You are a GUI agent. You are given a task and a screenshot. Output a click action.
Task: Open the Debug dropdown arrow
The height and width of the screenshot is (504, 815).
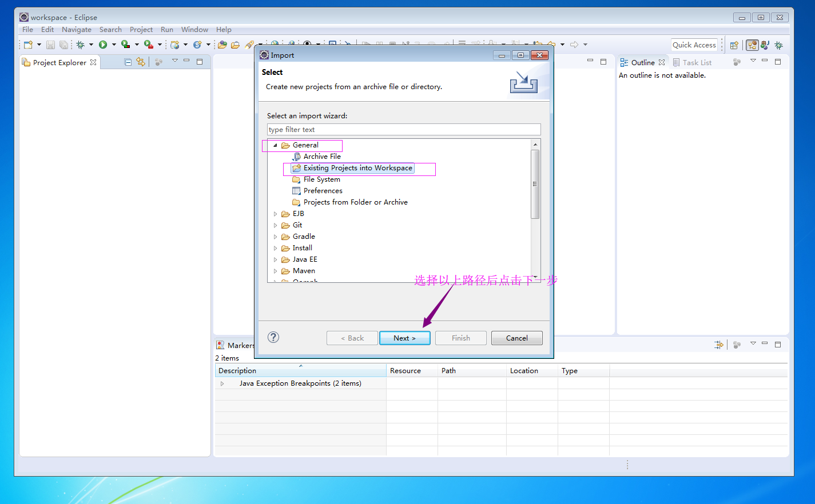(x=91, y=45)
